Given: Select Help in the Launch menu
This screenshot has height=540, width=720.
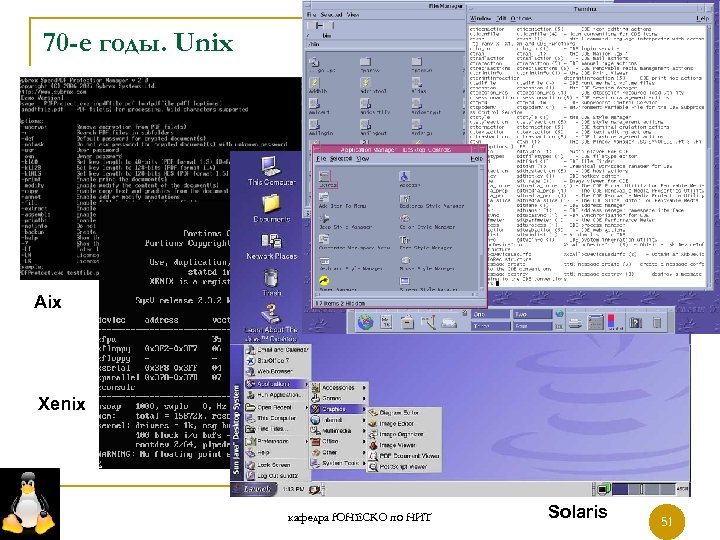Looking at the screenshot, I should (x=277, y=452).
